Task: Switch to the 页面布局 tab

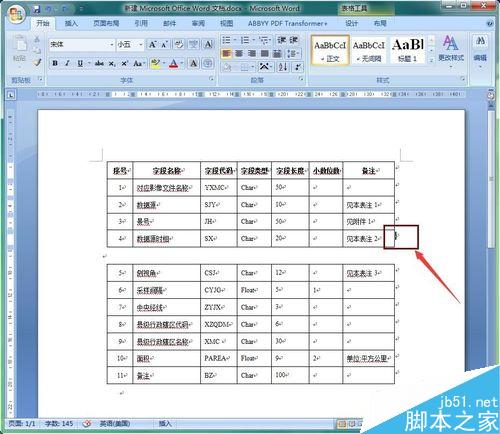Action: click(106, 23)
